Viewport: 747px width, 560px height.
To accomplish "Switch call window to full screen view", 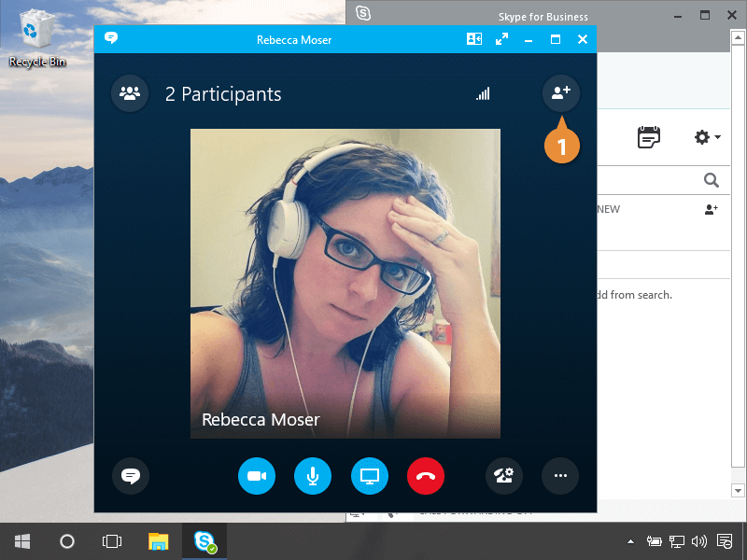I will (x=502, y=39).
